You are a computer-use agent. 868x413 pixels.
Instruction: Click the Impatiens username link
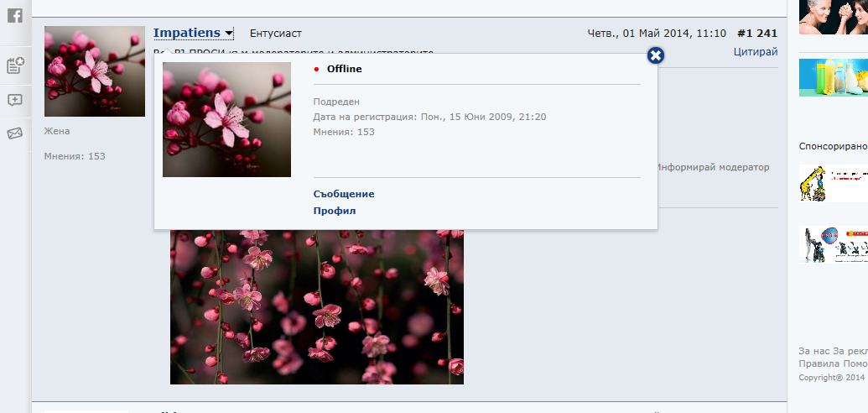(186, 34)
